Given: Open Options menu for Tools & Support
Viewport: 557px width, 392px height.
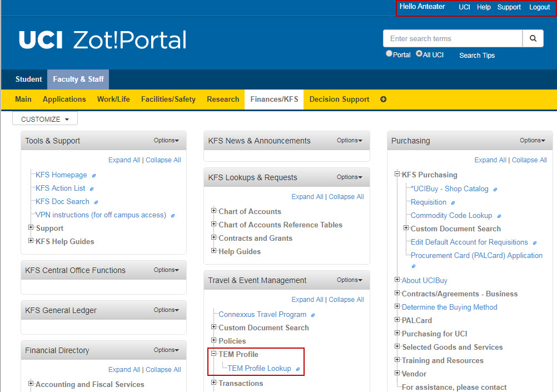Looking at the screenshot, I should [166, 140].
